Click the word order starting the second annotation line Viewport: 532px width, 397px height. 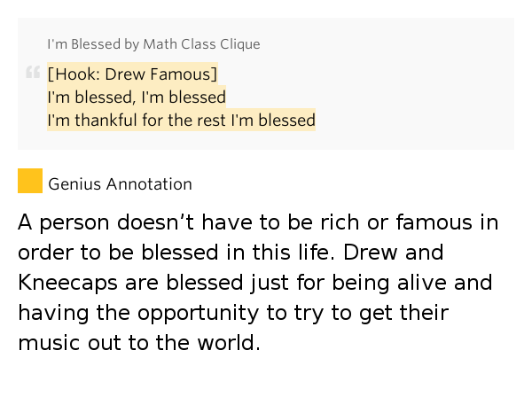point(42,253)
